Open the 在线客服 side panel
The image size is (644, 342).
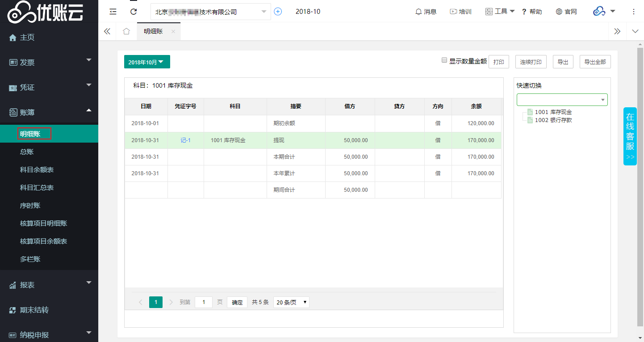coord(630,136)
